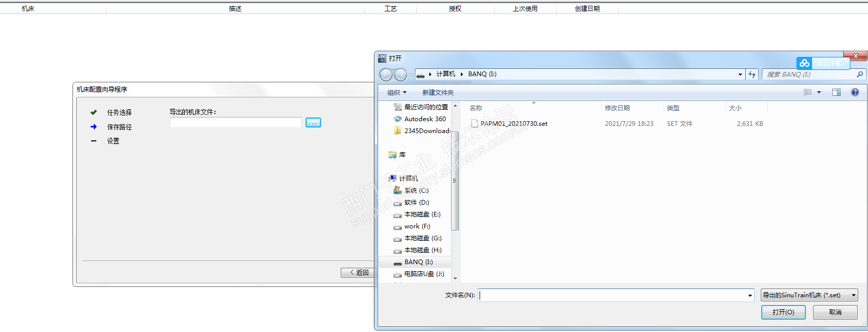Sort files by 大小 column
This screenshot has height=332, width=868.
735,108
